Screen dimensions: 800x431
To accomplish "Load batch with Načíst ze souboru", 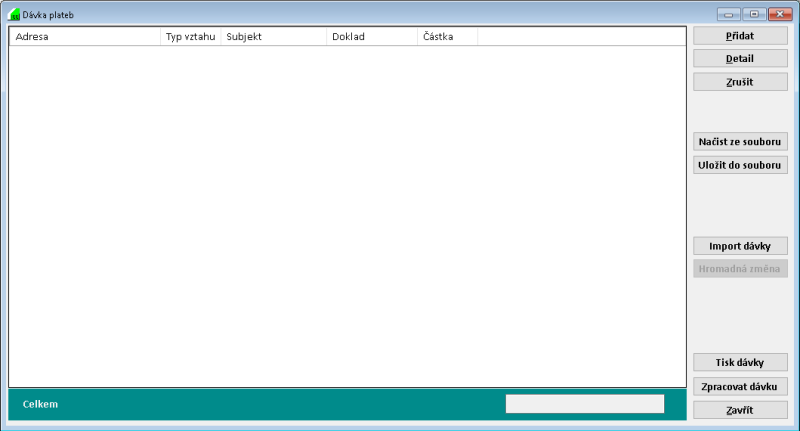I will (x=740, y=142).
